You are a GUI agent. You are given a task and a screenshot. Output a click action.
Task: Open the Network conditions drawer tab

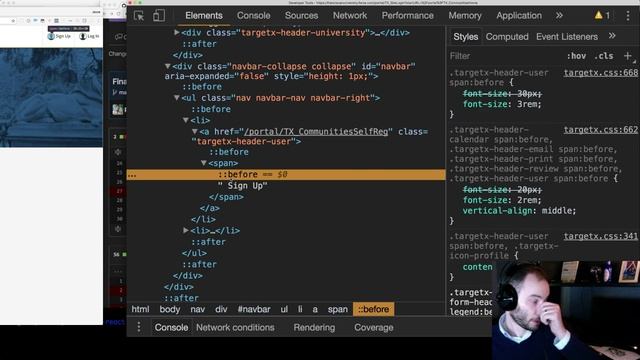235,328
